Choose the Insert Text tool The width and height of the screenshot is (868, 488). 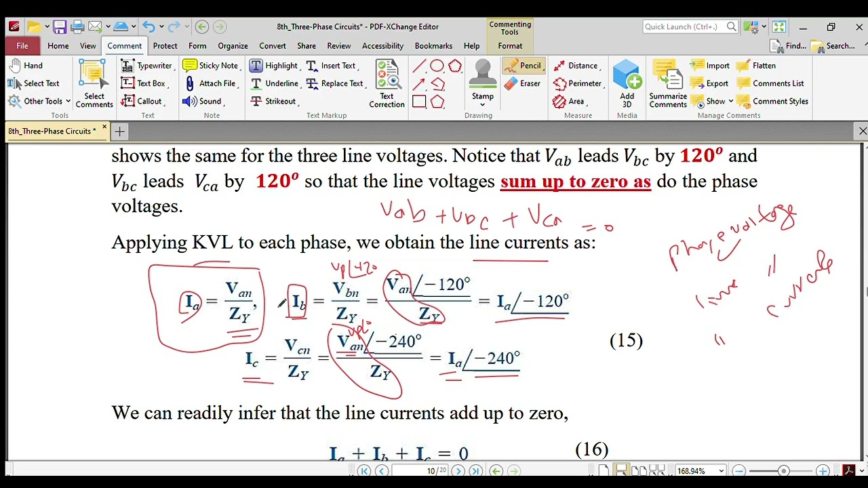331,66
